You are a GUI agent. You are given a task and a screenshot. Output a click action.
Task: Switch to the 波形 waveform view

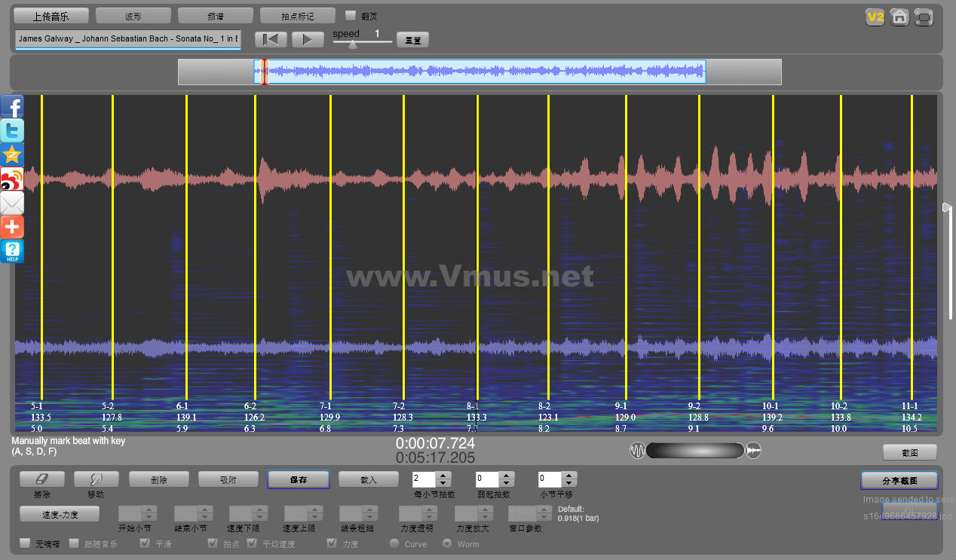(133, 15)
